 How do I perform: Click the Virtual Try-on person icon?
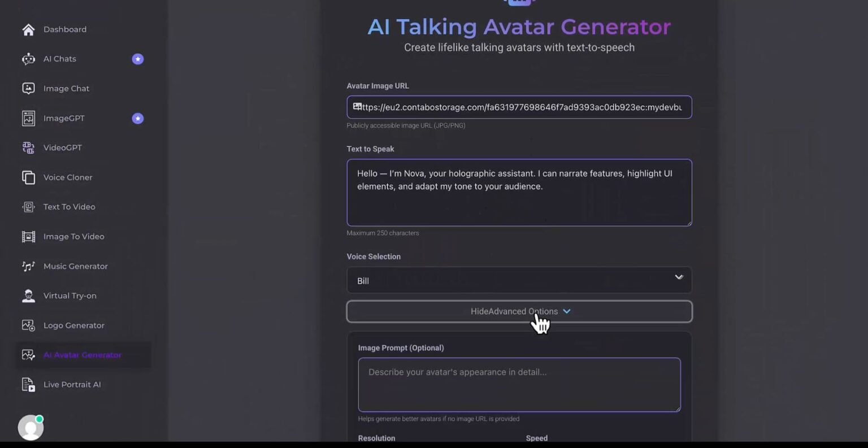28,296
